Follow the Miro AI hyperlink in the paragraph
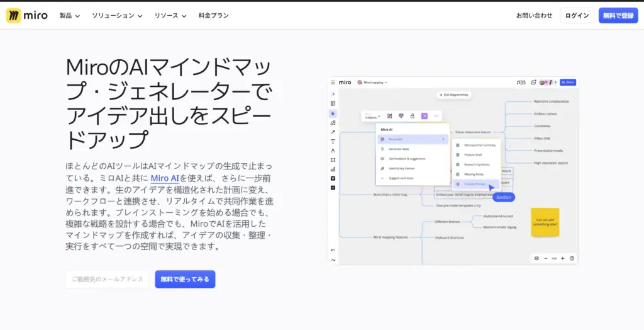This screenshot has height=330, width=644. pos(165,178)
